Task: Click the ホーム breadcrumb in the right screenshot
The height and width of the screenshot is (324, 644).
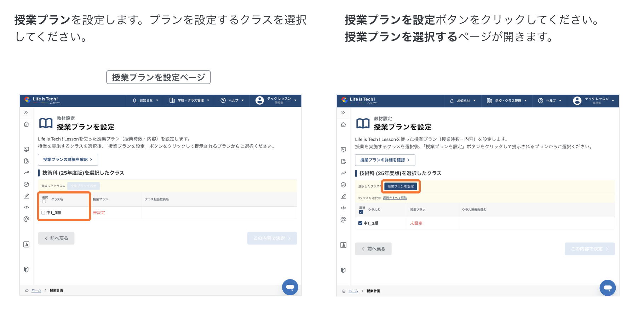Action: click(x=353, y=291)
